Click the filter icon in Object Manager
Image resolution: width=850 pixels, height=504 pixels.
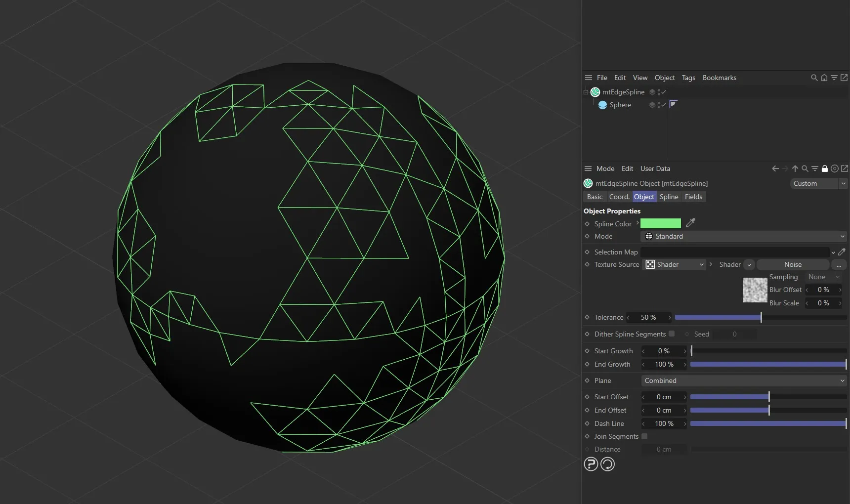coord(834,78)
